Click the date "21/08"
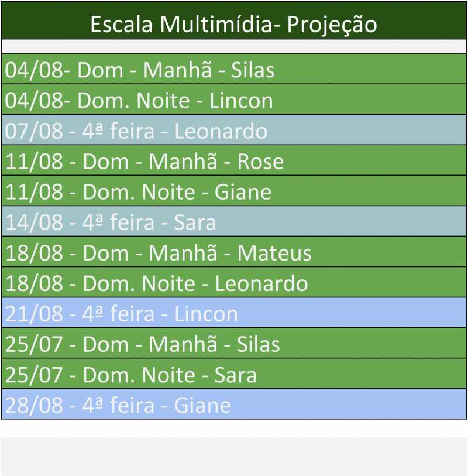 [34, 314]
